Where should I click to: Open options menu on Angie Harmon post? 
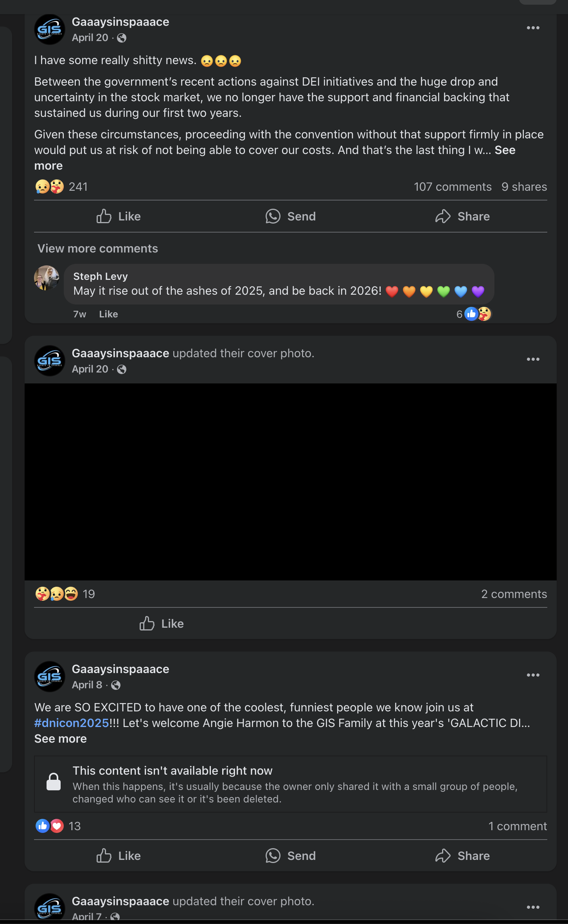click(x=533, y=675)
